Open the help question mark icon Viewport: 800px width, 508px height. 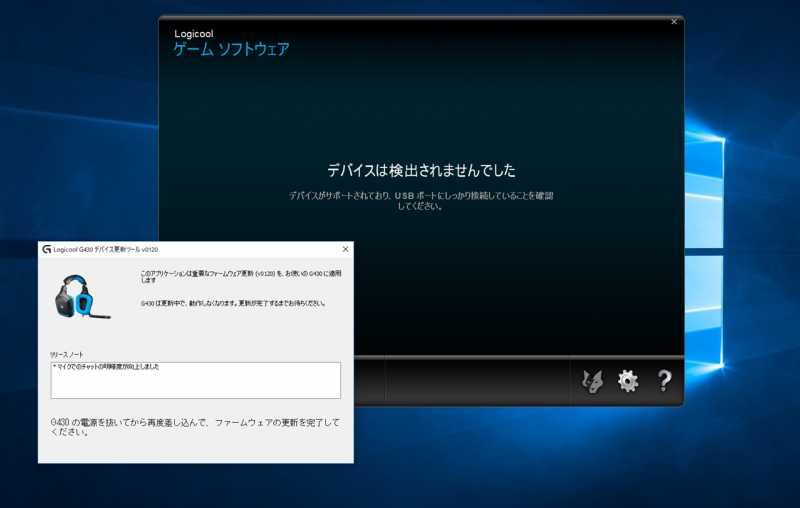coord(664,380)
